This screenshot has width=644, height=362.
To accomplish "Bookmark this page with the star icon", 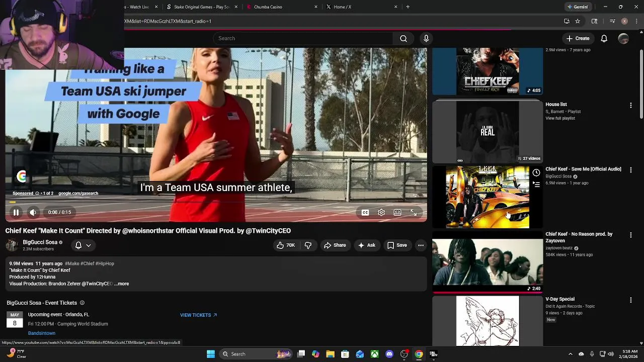I will [578, 21].
